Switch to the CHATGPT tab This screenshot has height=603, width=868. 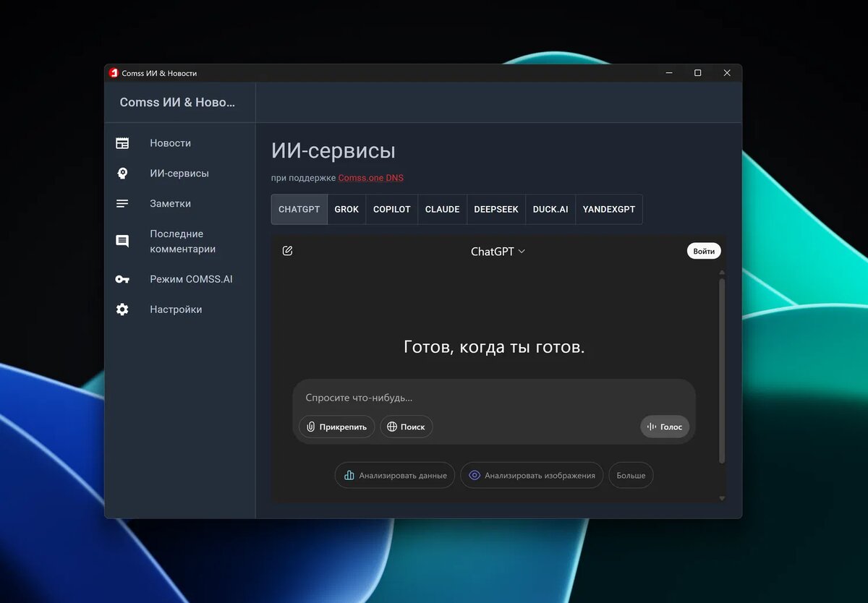(x=299, y=209)
